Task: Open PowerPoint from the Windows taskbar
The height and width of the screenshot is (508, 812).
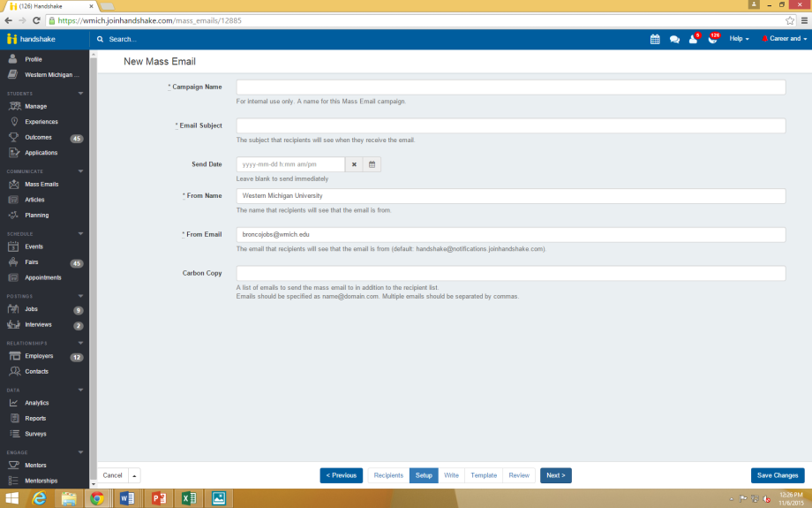Action: coord(158,498)
